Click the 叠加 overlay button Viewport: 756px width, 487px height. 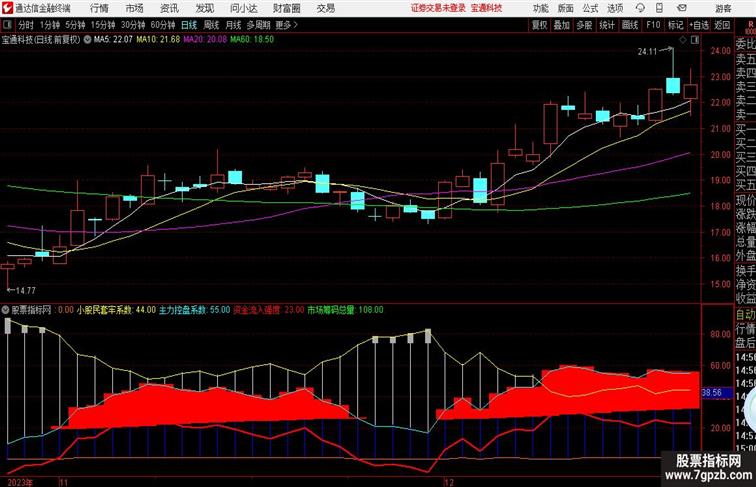point(562,25)
